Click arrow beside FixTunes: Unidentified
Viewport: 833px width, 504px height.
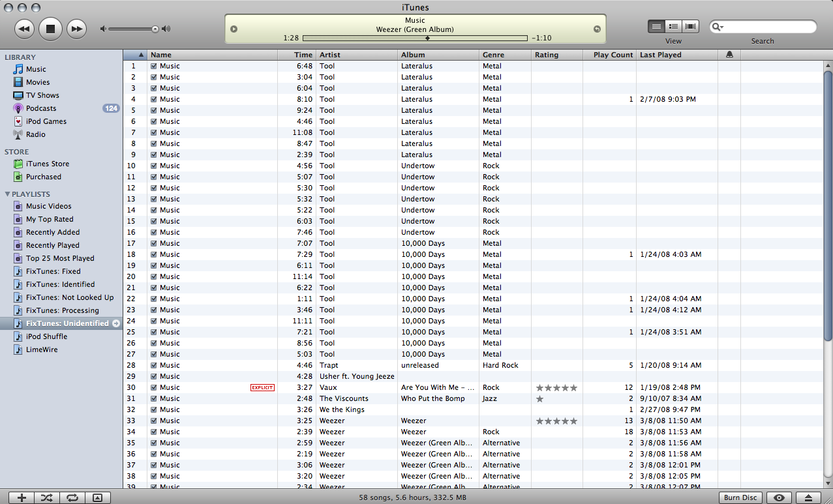pyautogui.click(x=115, y=323)
